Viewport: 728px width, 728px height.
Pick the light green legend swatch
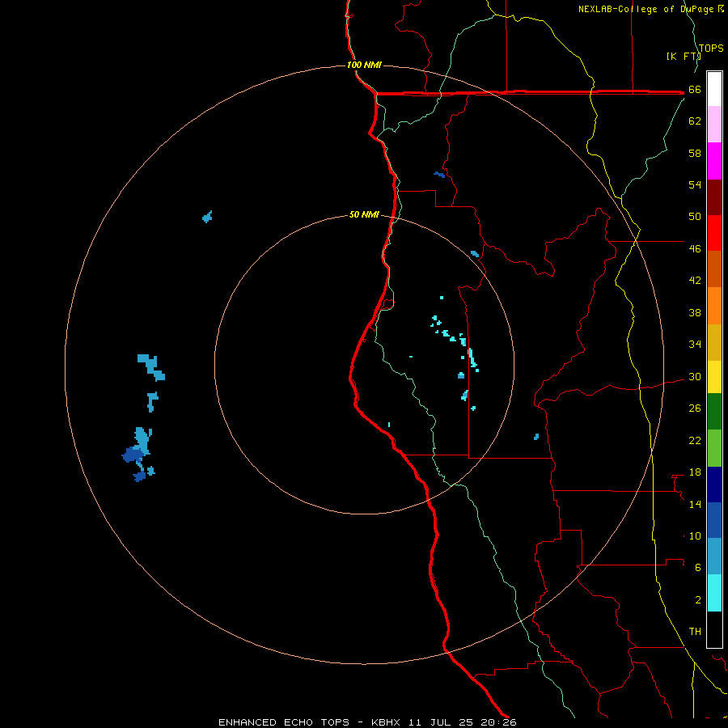click(x=714, y=448)
